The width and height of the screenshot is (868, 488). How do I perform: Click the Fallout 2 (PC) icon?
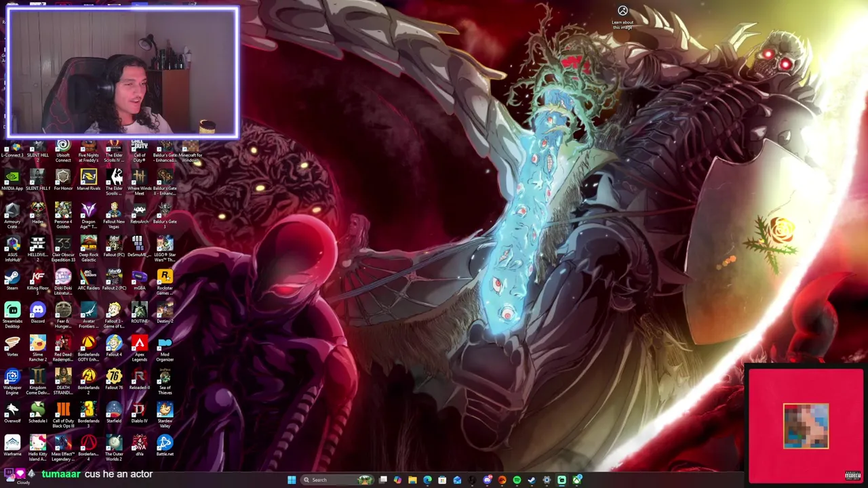(114, 280)
